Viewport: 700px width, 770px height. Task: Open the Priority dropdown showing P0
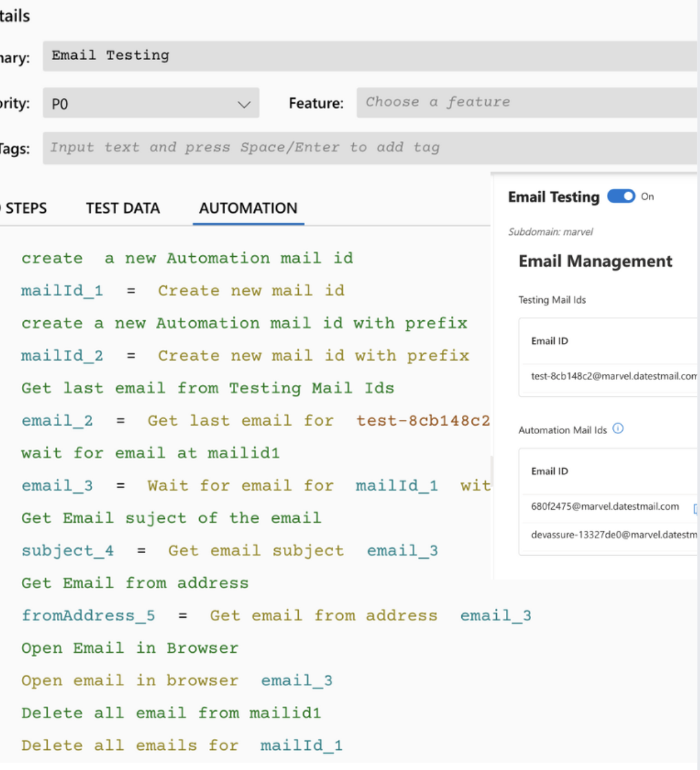pyautogui.click(x=151, y=102)
